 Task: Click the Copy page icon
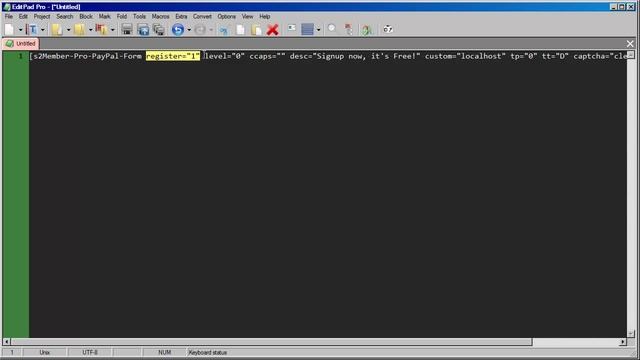(240, 29)
